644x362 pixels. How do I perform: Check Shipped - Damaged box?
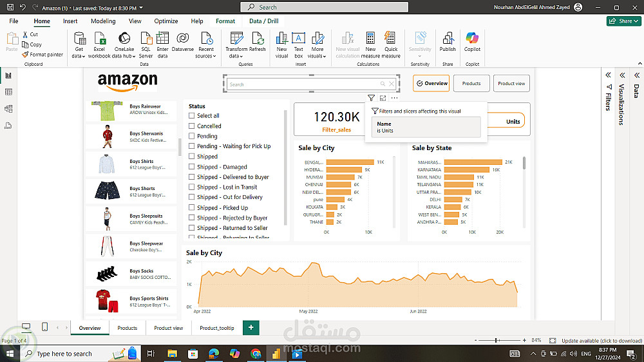pyautogui.click(x=191, y=166)
